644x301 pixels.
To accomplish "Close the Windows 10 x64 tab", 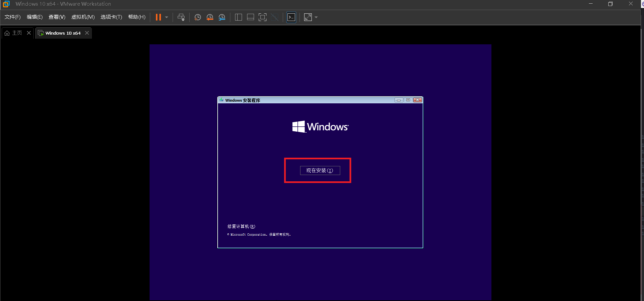I will tap(87, 33).
